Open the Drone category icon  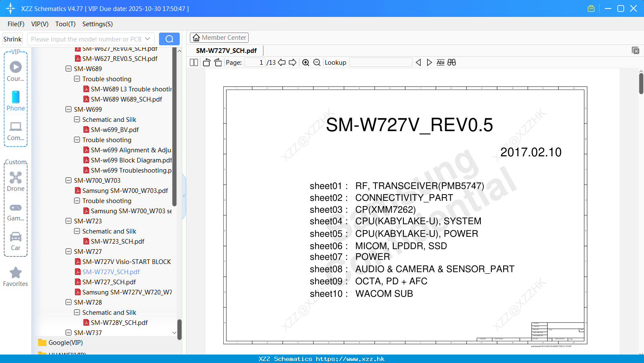[16, 181]
